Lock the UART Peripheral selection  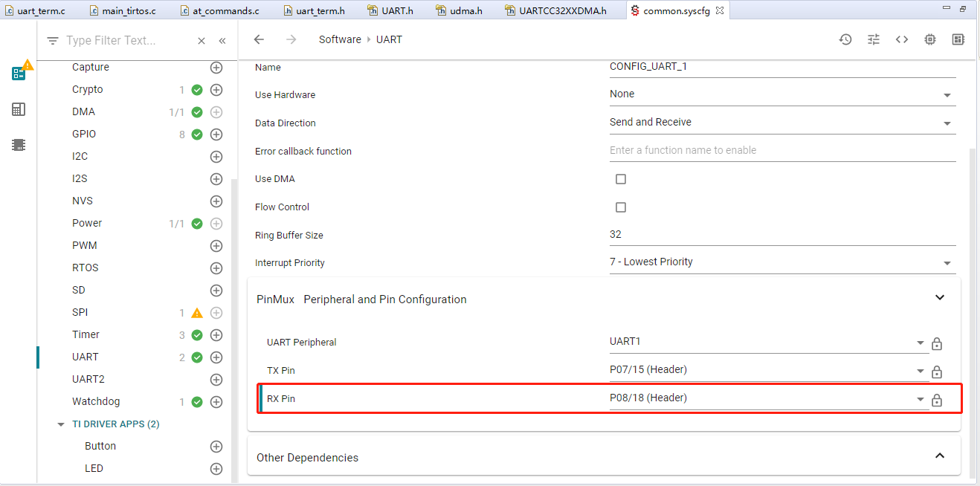click(x=937, y=344)
